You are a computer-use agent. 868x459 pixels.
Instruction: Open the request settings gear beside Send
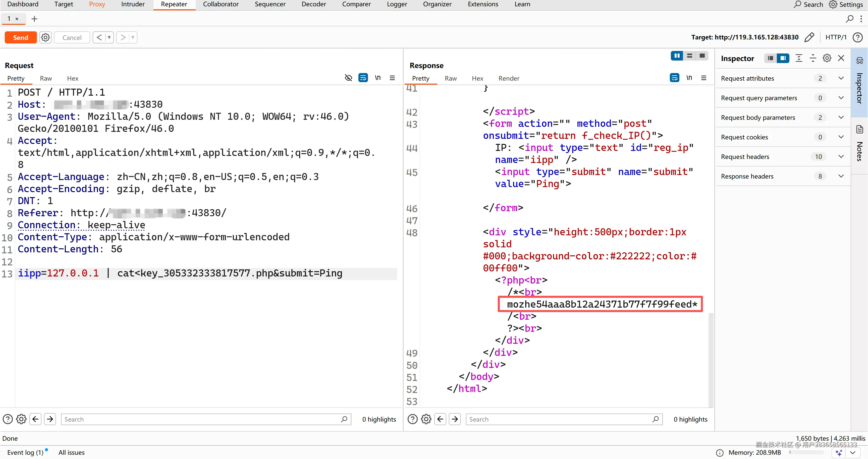tap(45, 37)
